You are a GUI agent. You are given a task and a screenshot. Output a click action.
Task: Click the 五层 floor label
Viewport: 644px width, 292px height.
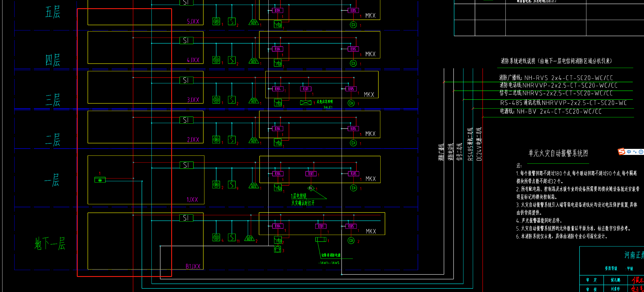click(53, 12)
